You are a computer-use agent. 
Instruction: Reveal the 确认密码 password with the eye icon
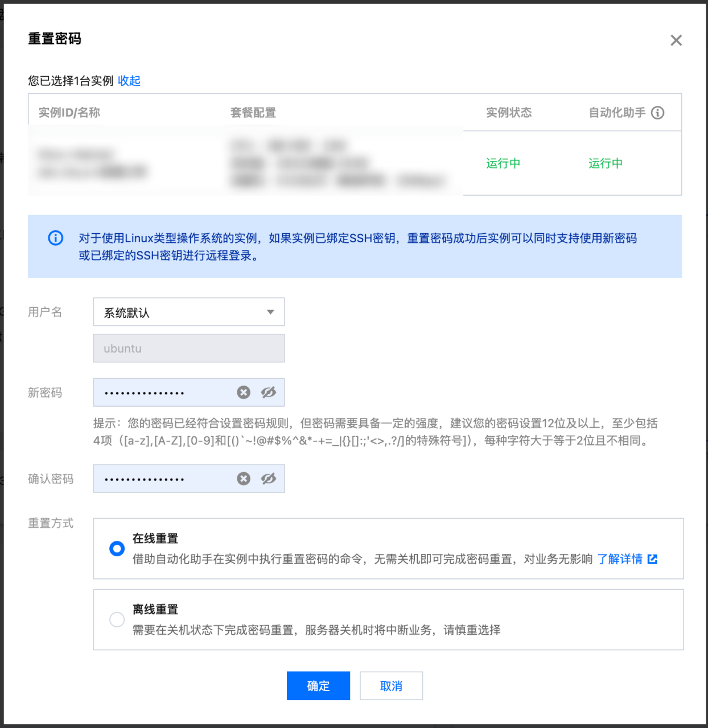269,479
